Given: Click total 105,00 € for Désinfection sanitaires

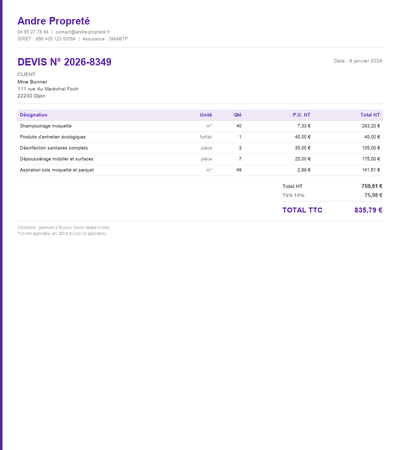Looking at the screenshot, I should [x=371, y=148].
